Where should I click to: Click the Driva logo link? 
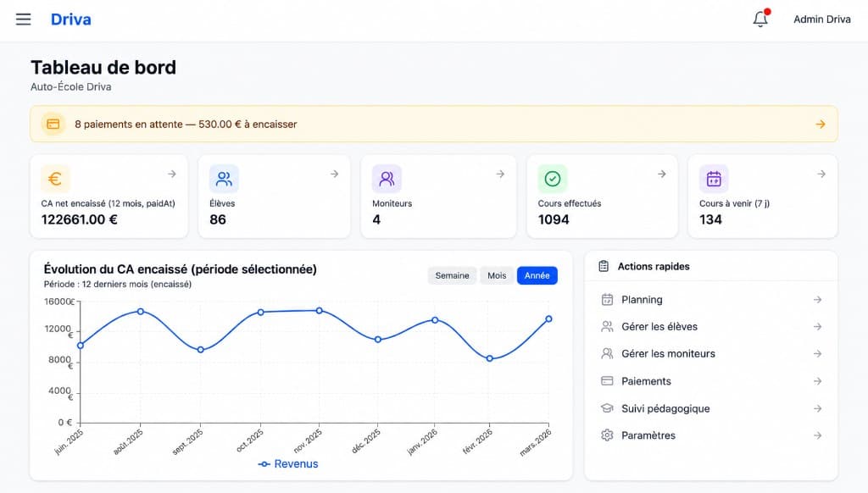71,19
